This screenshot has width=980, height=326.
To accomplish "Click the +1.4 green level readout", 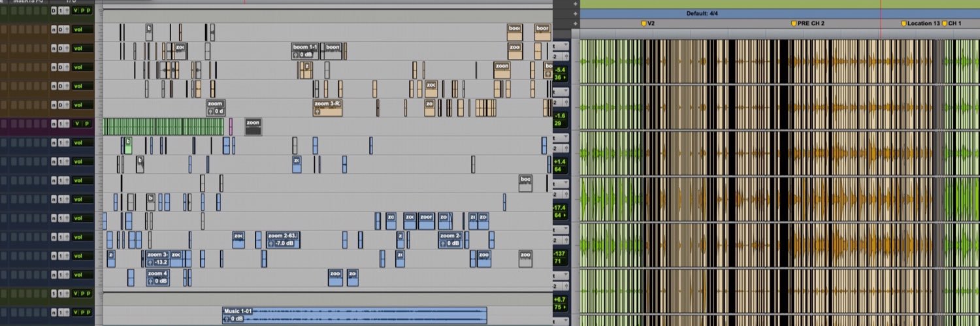I will pyautogui.click(x=560, y=161).
